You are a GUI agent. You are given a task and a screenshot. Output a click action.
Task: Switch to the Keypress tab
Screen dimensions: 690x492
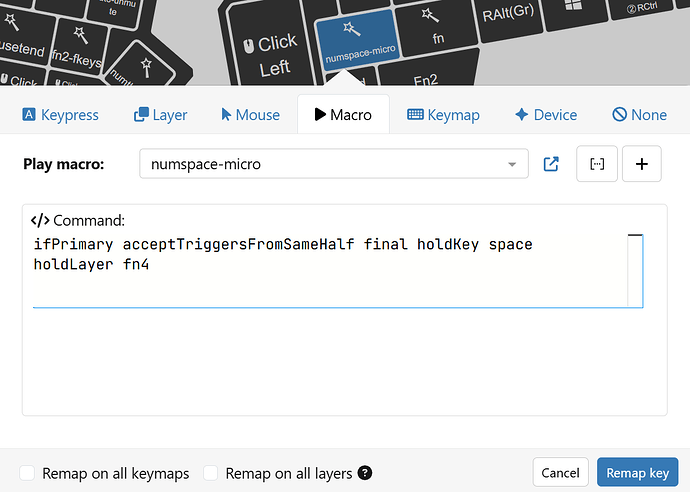pos(60,115)
